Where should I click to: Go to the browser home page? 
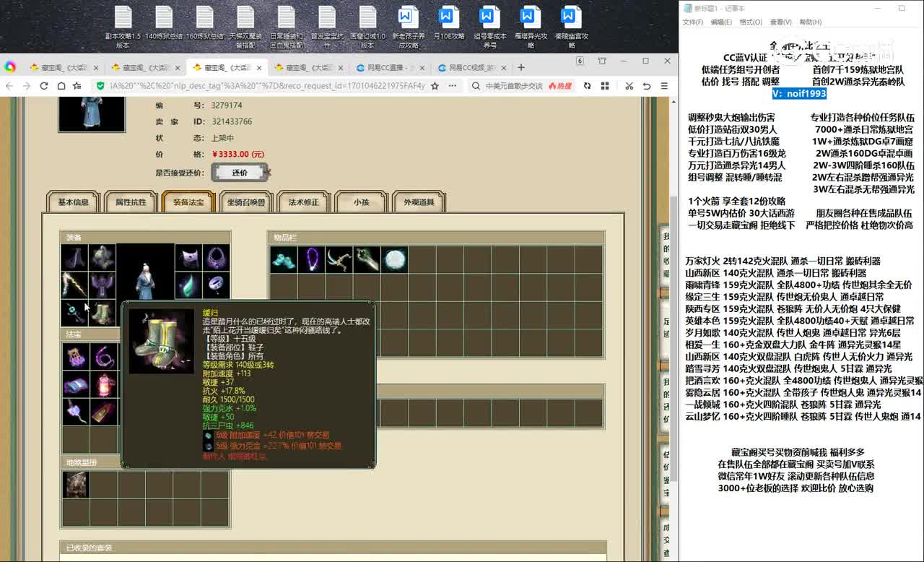point(61,85)
